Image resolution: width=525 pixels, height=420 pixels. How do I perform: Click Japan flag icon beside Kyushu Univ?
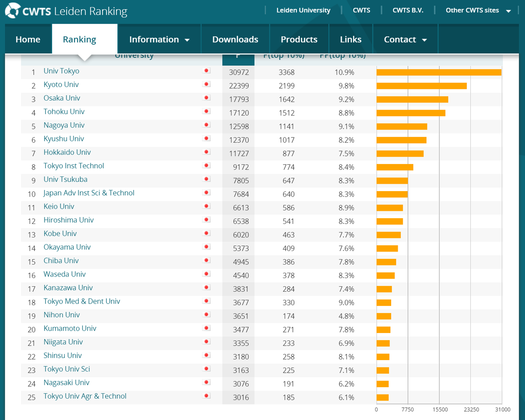pyautogui.click(x=207, y=138)
